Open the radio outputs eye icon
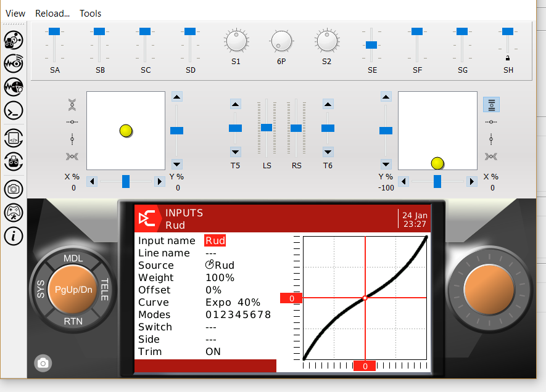This screenshot has width=546, height=392. (14, 63)
